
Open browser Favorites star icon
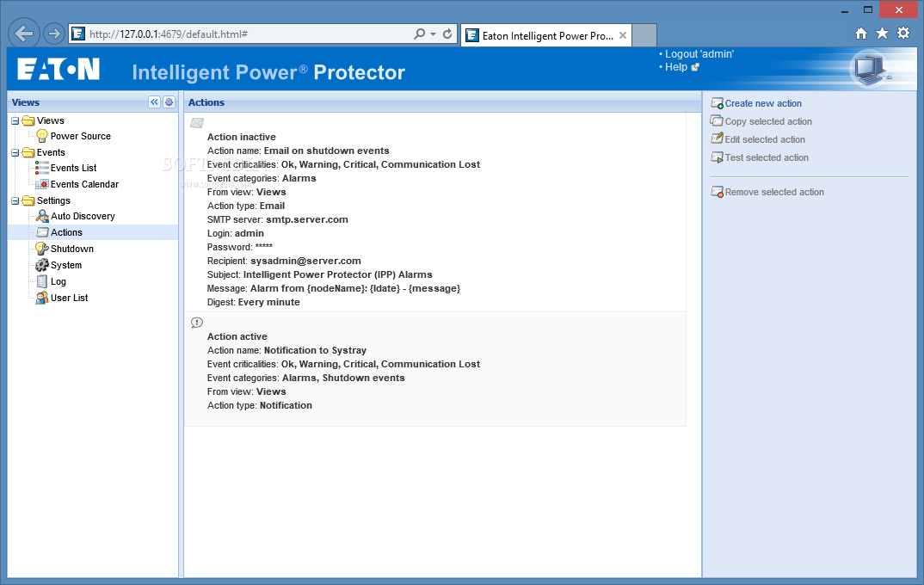click(882, 33)
